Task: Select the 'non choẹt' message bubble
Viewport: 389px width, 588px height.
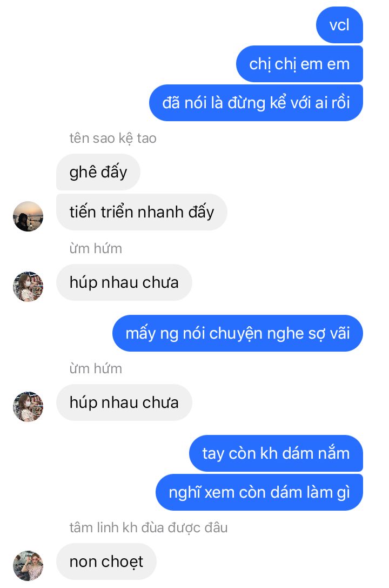Action: [106, 561]
